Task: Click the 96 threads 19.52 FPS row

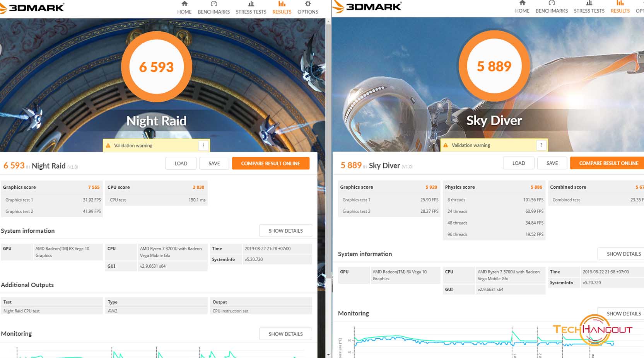Action: (x=494, y=235)
